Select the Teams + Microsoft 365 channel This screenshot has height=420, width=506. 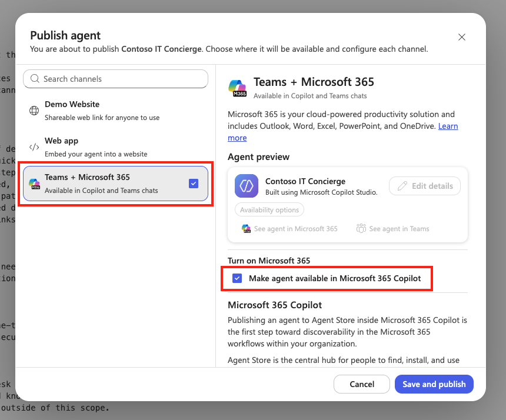pyautogui.click(x=115, y=184)
